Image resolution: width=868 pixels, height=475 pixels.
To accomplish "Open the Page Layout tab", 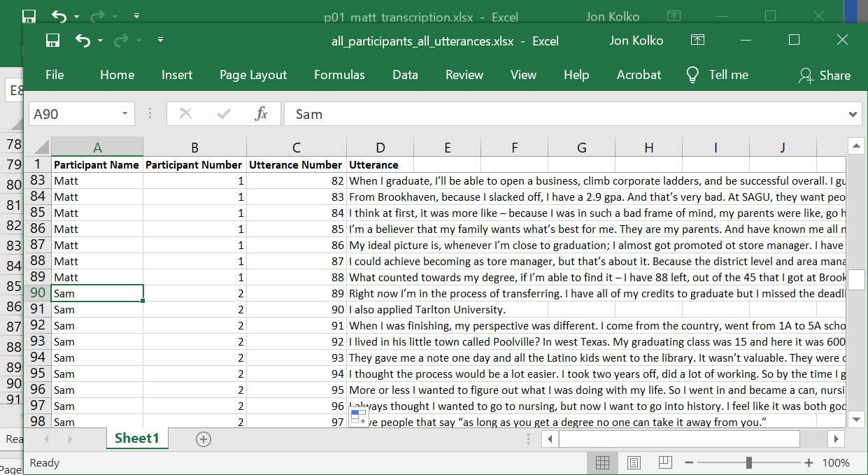I will tap(253, 75).
